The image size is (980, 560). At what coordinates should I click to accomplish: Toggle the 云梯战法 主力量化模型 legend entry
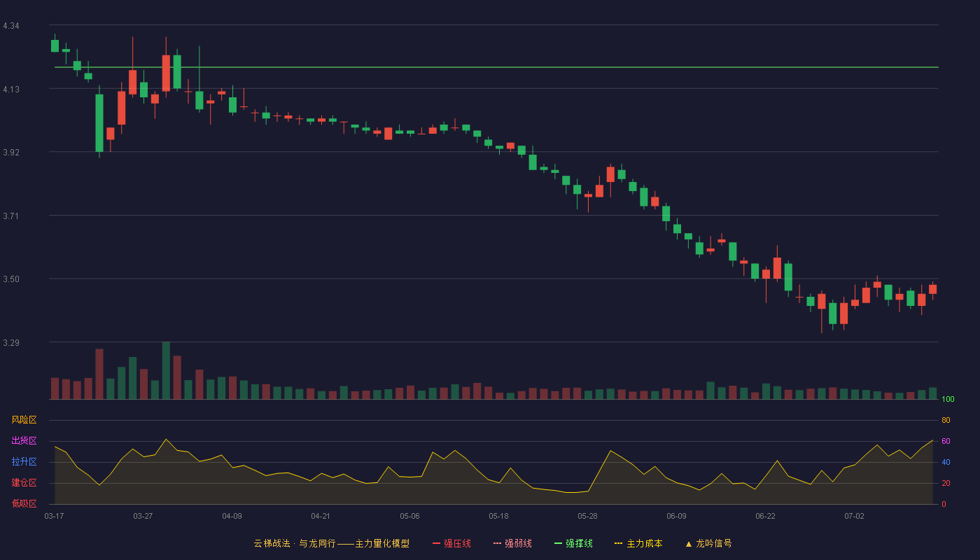click(331, 543)
